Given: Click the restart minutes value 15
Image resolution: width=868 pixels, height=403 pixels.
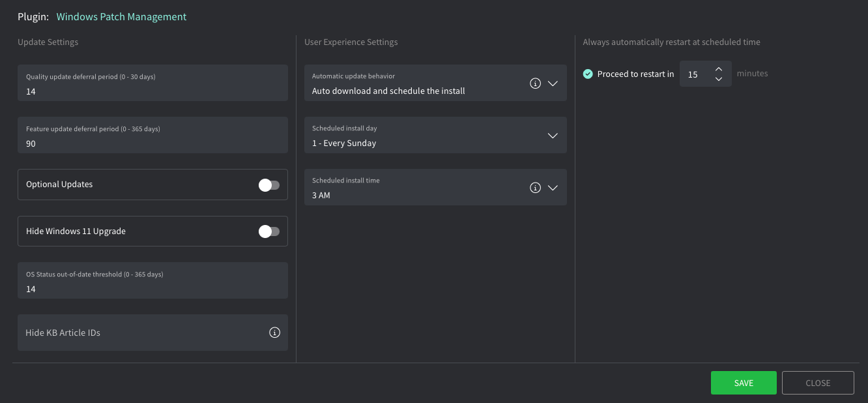Looking at the screenshot, I should [x=693, y=74].
